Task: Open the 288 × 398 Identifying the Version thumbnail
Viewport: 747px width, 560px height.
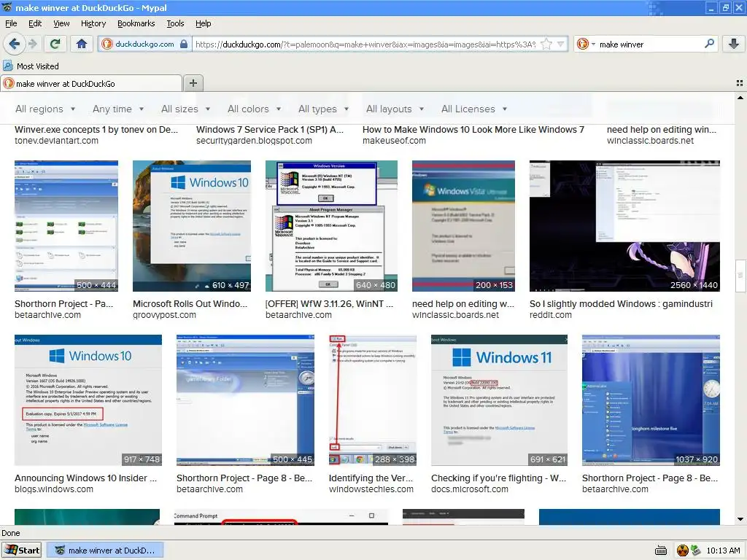Action: click(x=373, y=400)
